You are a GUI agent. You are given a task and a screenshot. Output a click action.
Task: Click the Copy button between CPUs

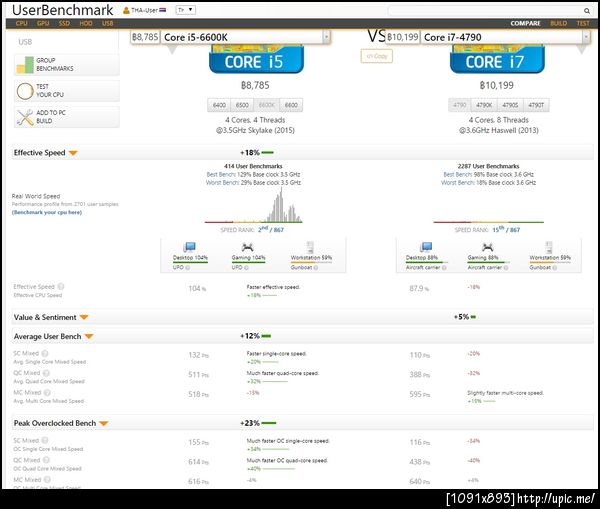377,56
